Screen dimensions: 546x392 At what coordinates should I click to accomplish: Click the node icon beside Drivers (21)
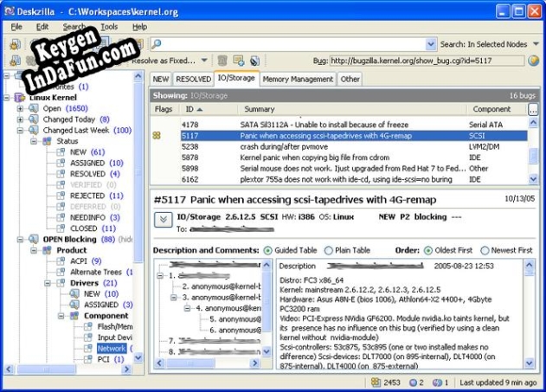[x=61, y=283]
